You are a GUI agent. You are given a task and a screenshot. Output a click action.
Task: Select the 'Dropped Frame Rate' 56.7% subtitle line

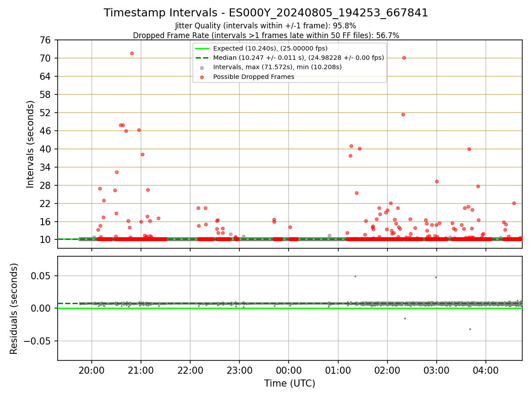click(266, 35)
